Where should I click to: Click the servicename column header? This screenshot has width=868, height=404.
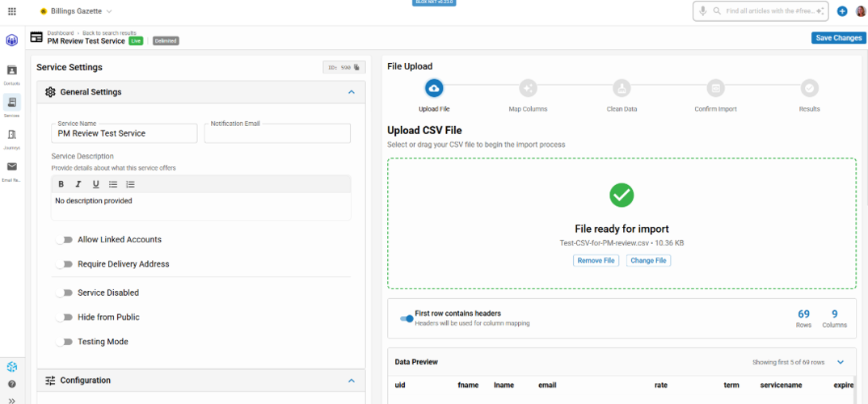[x=781, y=385]
